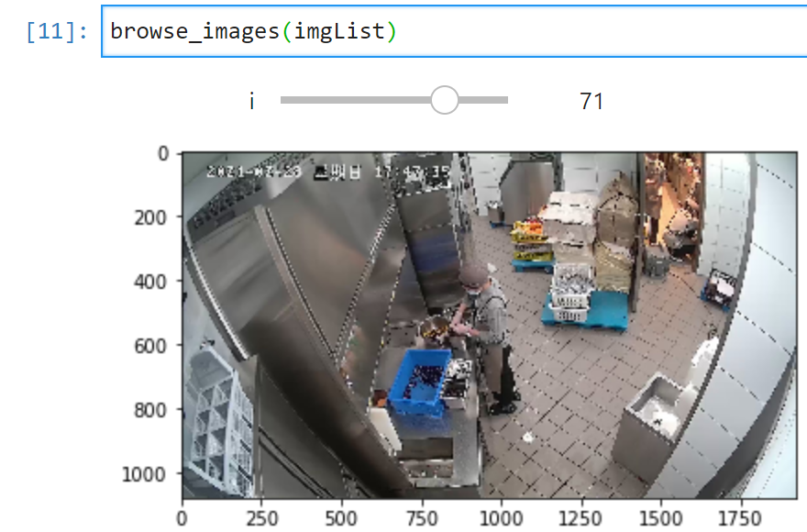Click the slider value readout 71

[591, 101]
